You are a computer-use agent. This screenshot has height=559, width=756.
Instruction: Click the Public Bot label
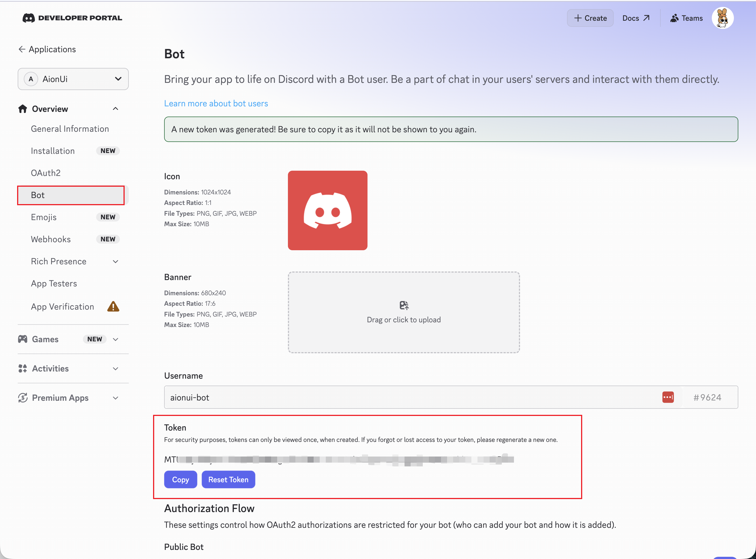[184, 547]
